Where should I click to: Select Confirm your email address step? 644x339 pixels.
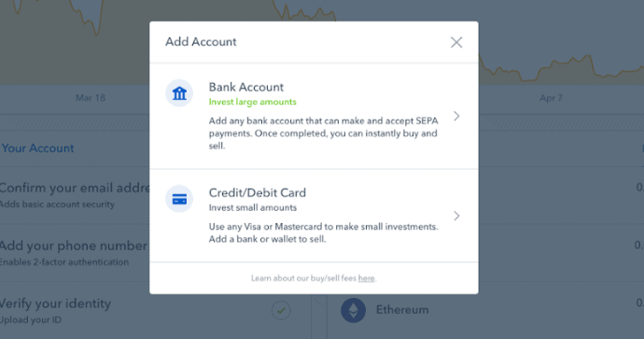point(75,195)
